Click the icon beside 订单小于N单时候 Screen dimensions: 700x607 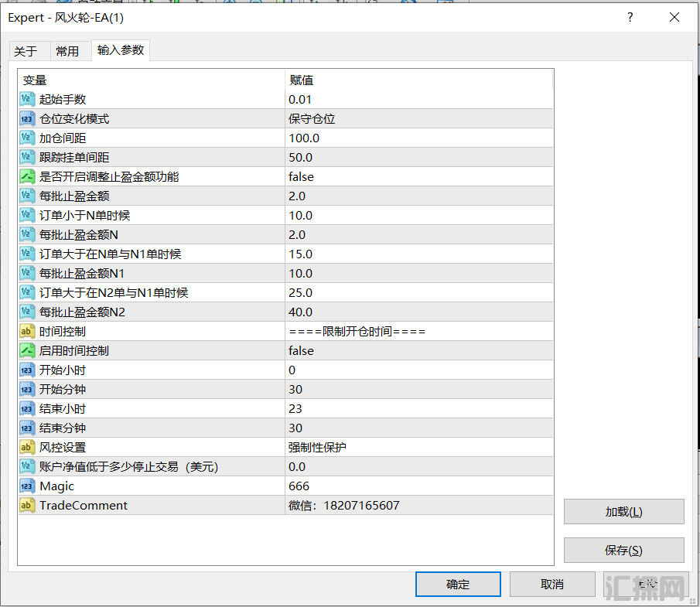[27, 215]
